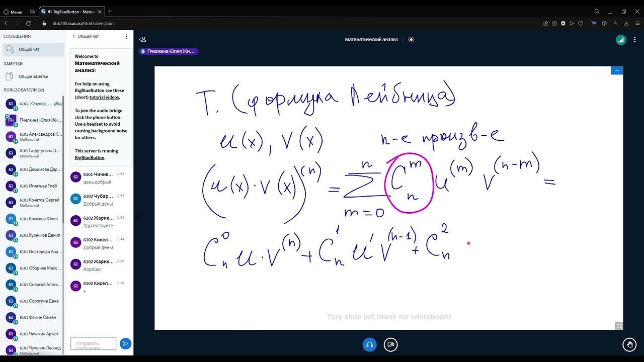Open the ad blocker shield icon
Screen dimensions: 644x362
563,23
